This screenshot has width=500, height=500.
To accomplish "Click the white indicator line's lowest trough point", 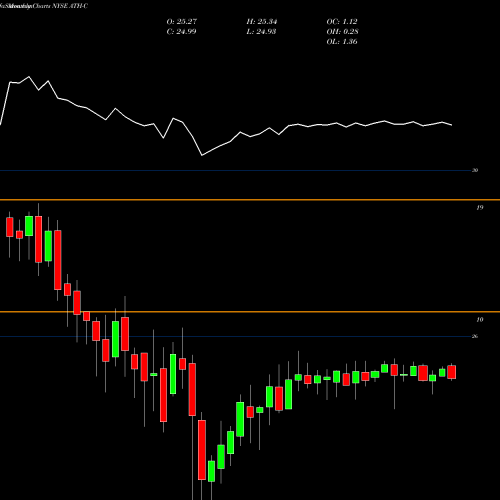I will (x=202, y=155).
